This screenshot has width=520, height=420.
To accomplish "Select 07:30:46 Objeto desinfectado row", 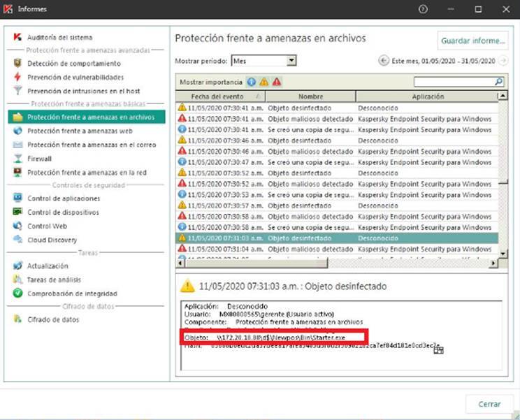I will coord(337,140).
